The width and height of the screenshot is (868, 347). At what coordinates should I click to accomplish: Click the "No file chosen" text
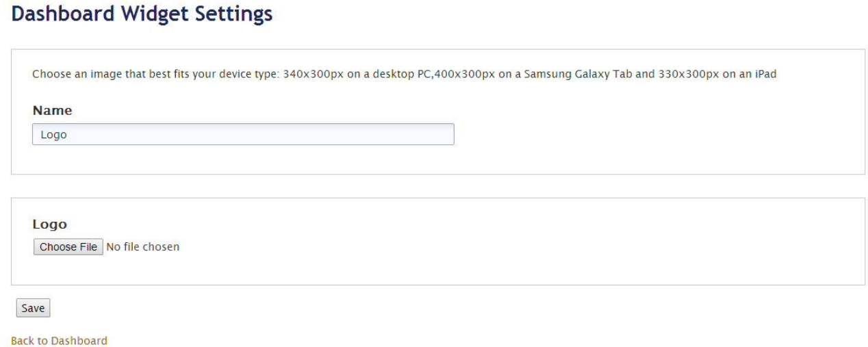coord(143,246)
